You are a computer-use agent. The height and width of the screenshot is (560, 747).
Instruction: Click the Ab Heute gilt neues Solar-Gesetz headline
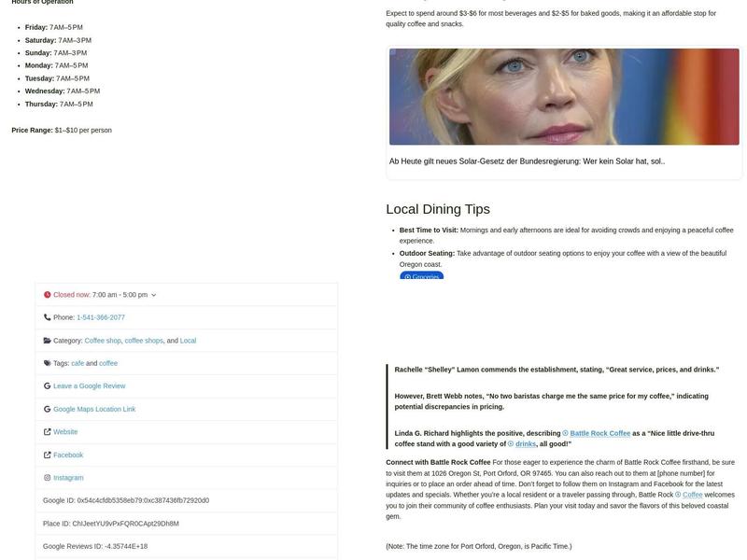pos(527,161)
